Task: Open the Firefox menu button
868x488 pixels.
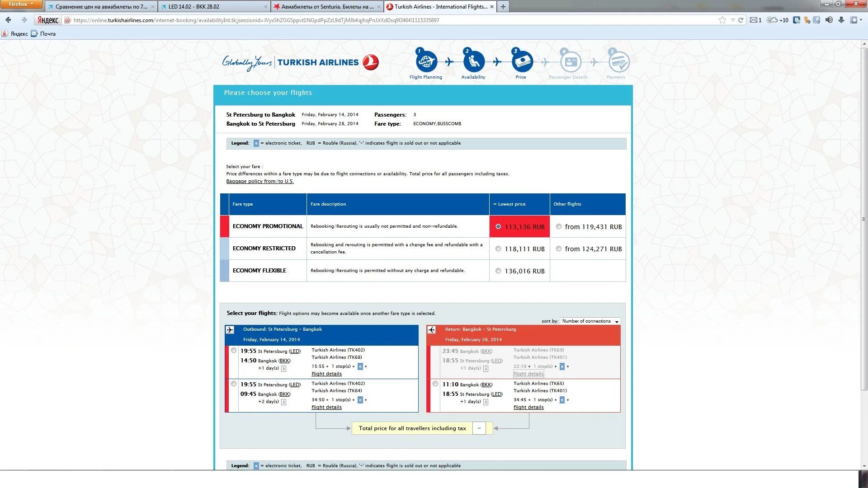Action: tap(21, 4)
